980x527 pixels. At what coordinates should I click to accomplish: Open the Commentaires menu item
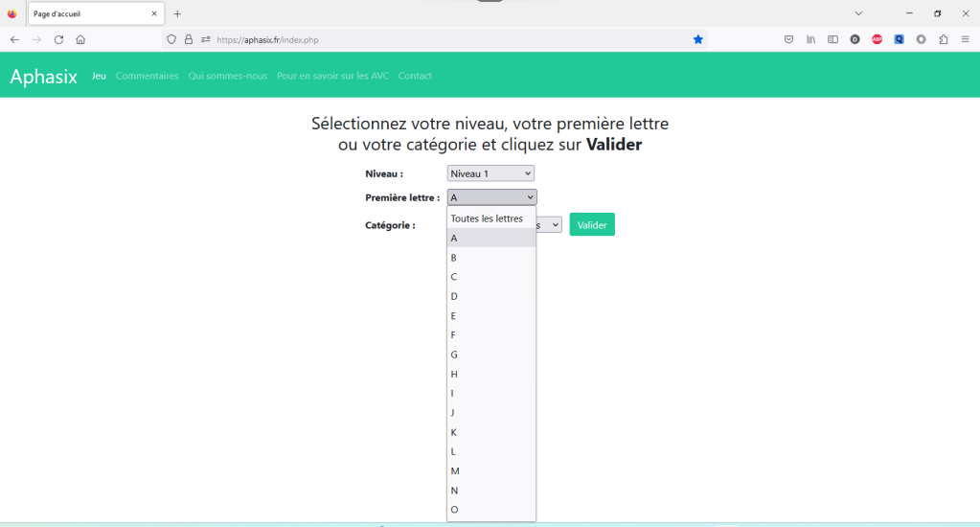(147, 76)
